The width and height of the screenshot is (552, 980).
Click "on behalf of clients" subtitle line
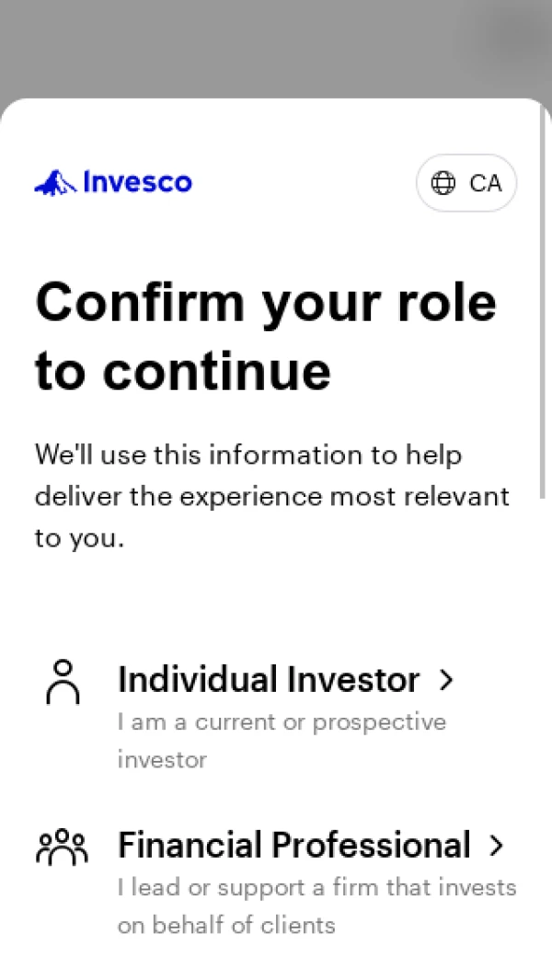226,925
